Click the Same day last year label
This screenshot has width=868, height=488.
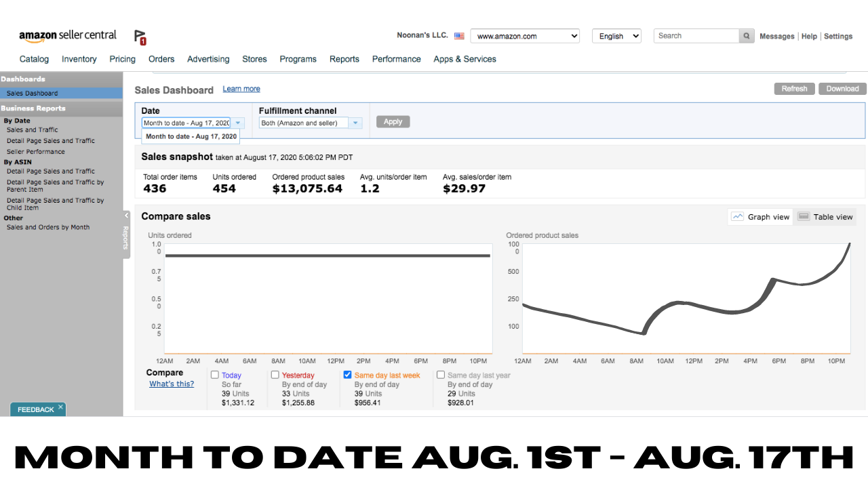tap(479, 375)
